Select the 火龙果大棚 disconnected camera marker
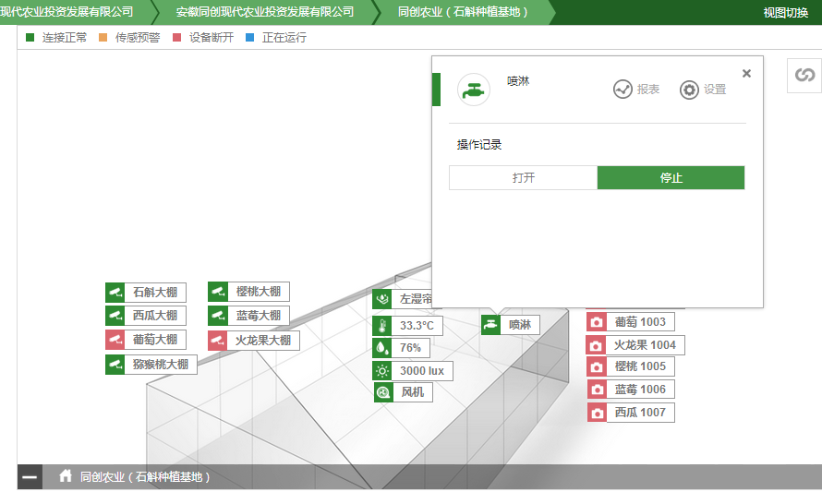 click(218, 341)
